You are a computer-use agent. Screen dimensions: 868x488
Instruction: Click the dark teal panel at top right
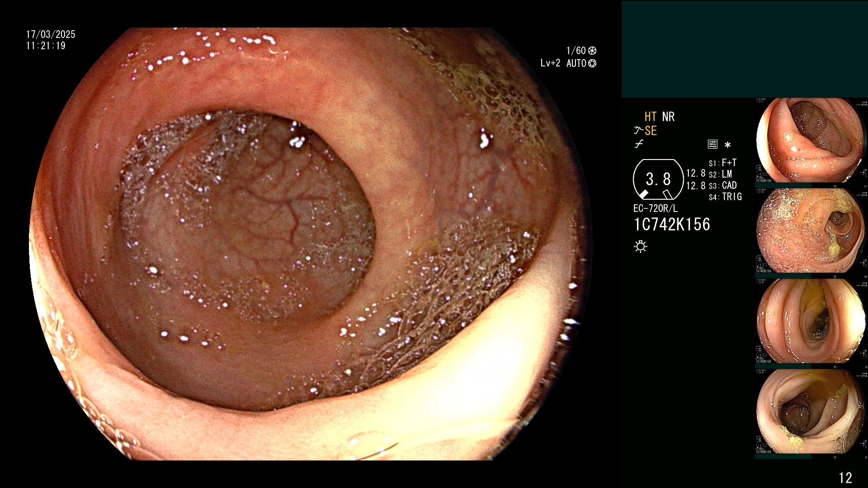(x=745, y=49)
